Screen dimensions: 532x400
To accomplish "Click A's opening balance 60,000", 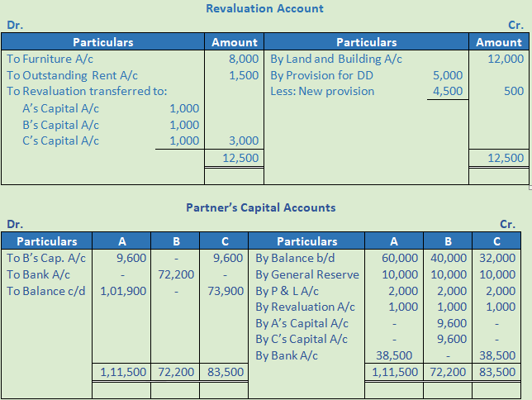I will coord(400,259).
